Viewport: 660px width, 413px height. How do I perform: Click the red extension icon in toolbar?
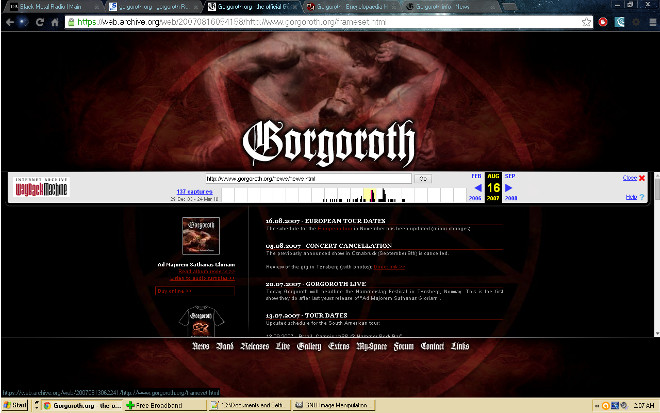pyautogui.click(x=603, y=22)
